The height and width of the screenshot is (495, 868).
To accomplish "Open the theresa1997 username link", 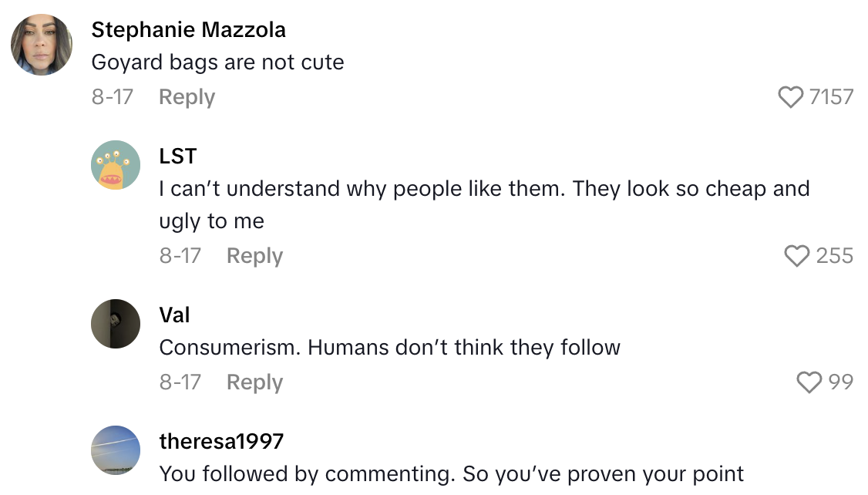I will pos(221,441).
